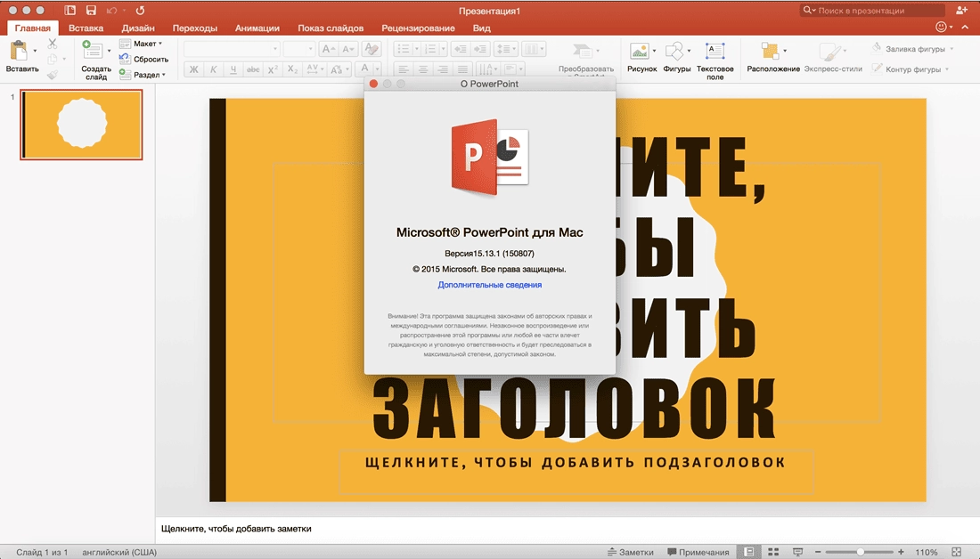Click the Increase indent icon

click(x=480, y=49)
